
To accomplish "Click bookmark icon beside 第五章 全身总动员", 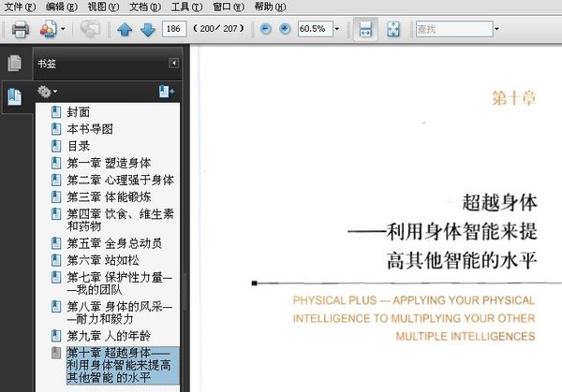I will 56,242.
